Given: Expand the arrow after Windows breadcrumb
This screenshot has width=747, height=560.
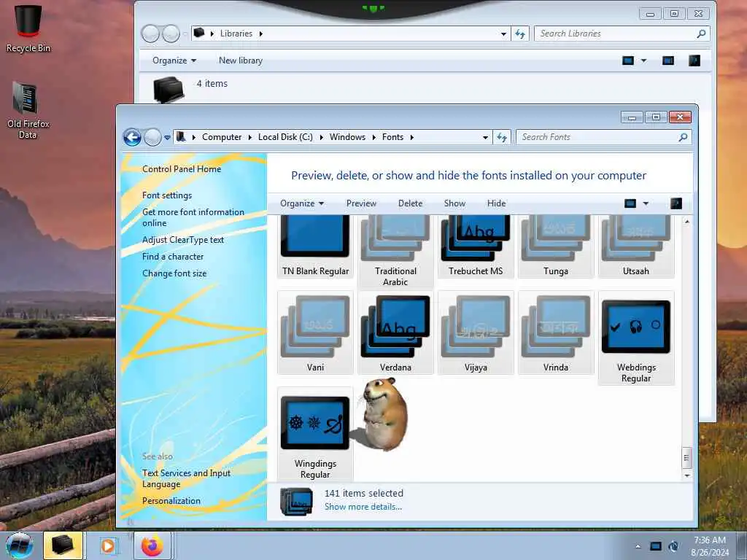Looking at the screenshot, I should [373, 137].
